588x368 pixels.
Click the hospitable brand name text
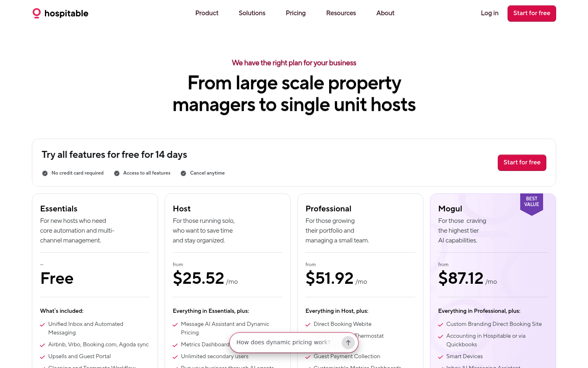coord(66,13)
